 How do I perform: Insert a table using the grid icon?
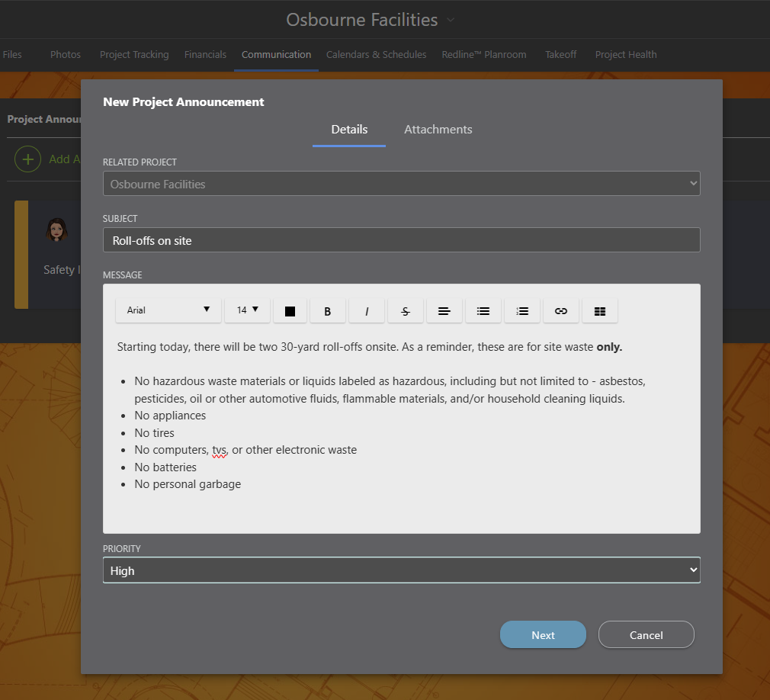(x=600, y=310)
